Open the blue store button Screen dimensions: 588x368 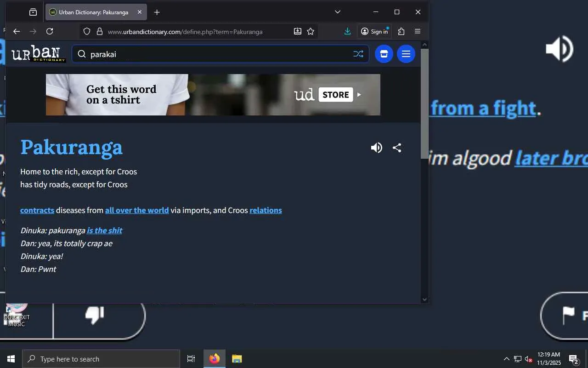pos(384,54)
